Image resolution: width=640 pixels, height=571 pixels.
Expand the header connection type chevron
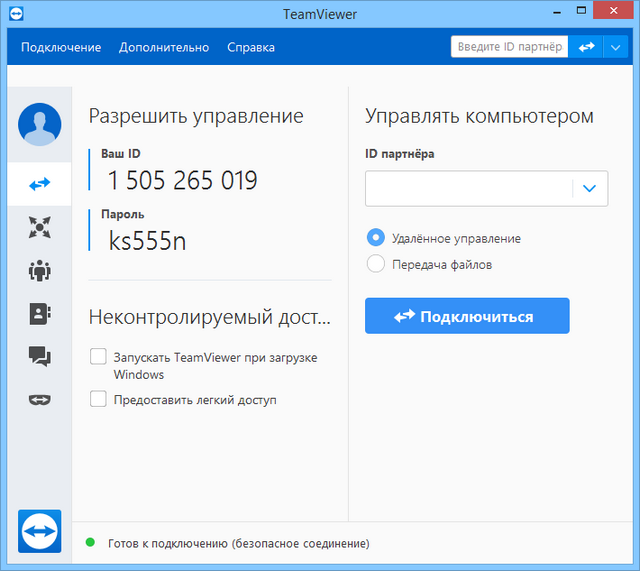pyautogui.click(x=615, y=47)
